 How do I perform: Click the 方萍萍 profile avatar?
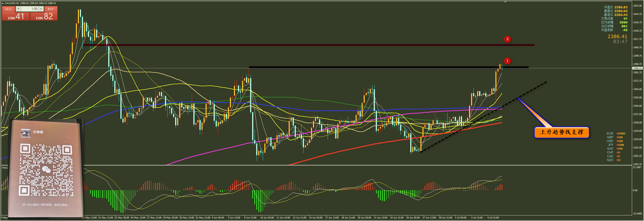(x=26, y=133)
